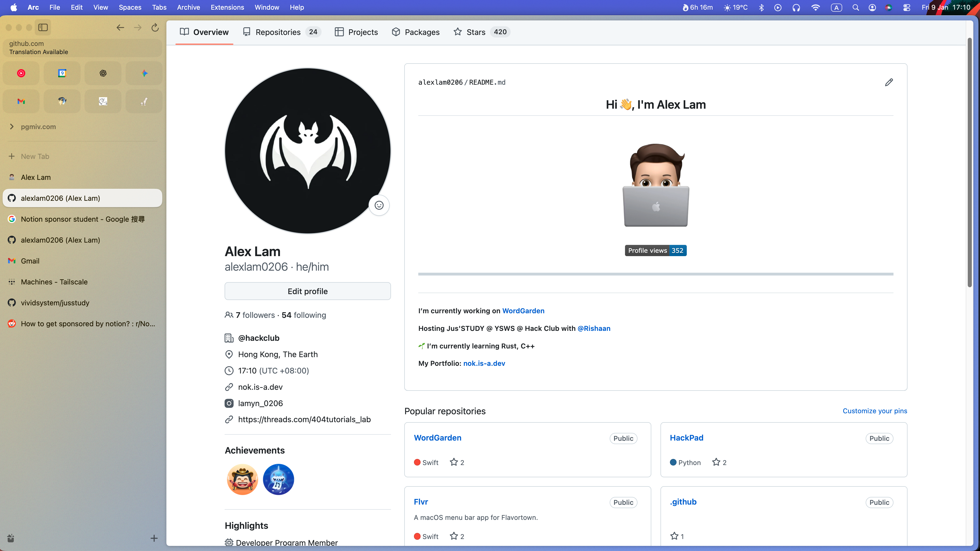
Task: Click the Arc archive icon at sidebar bottom
Action: [x=11, y=538]
